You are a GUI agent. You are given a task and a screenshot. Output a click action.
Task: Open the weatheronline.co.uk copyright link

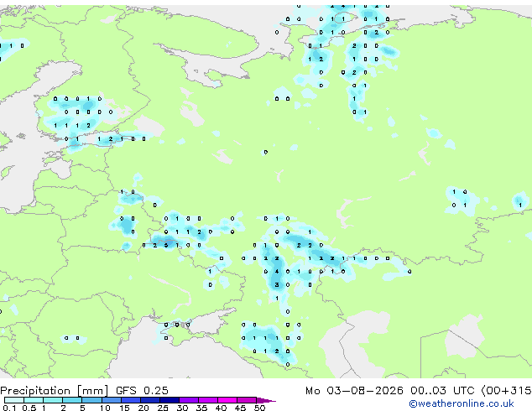462,403
